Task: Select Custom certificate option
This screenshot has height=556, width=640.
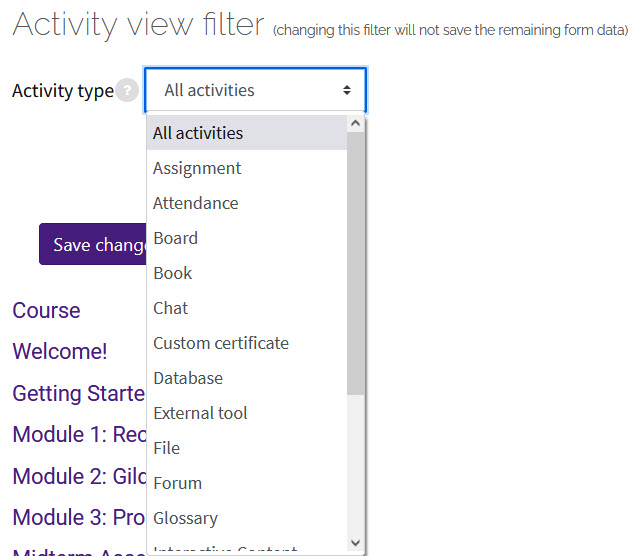Action: pos(247,343)
